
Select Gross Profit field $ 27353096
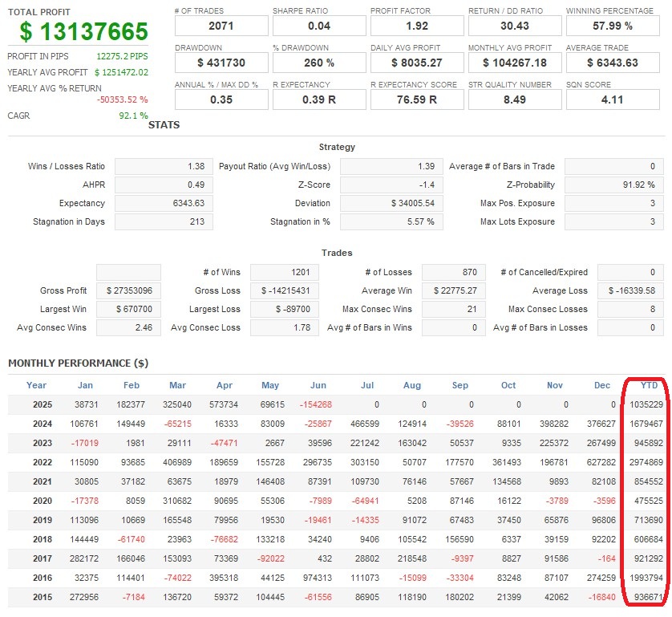point(128,290)
